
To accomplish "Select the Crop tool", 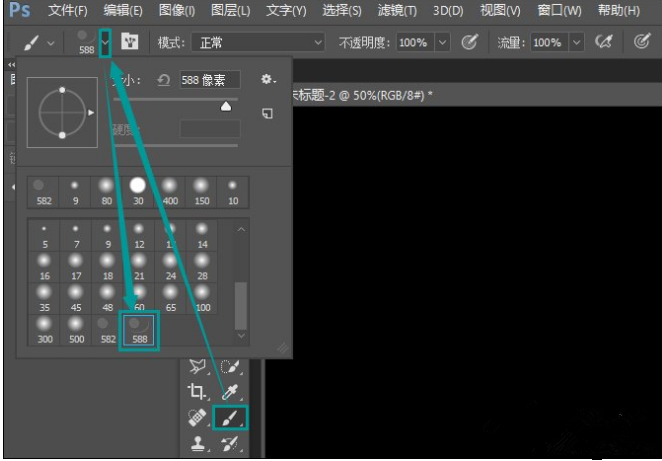I will point(197,392).
